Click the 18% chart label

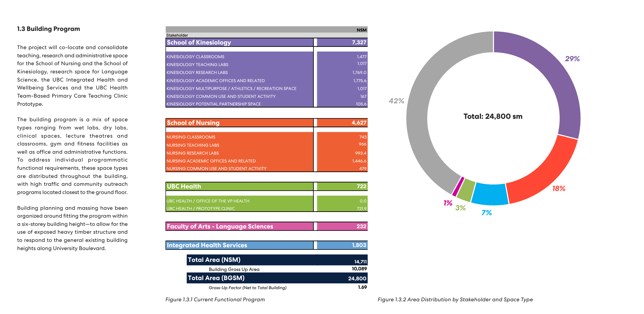559,189
